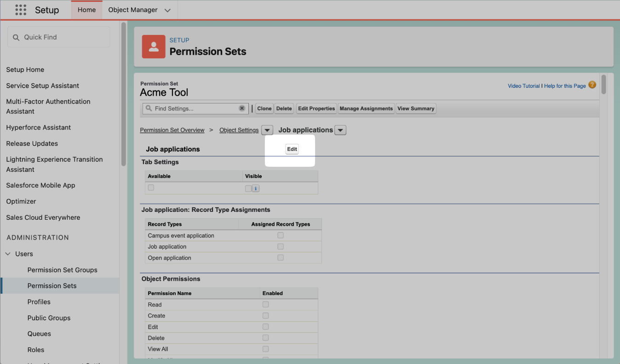Open Sales Cloud Everywhere
The height and width of the screenshot is (364, 620).
(43, 217)
